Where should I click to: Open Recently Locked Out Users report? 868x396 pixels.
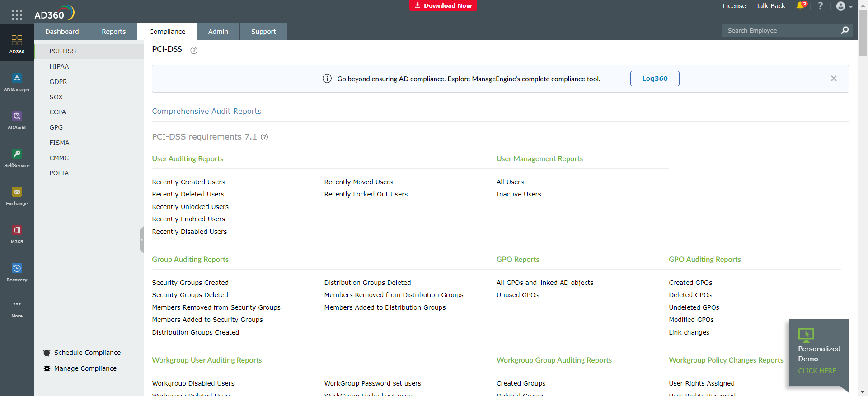(366, 194)
